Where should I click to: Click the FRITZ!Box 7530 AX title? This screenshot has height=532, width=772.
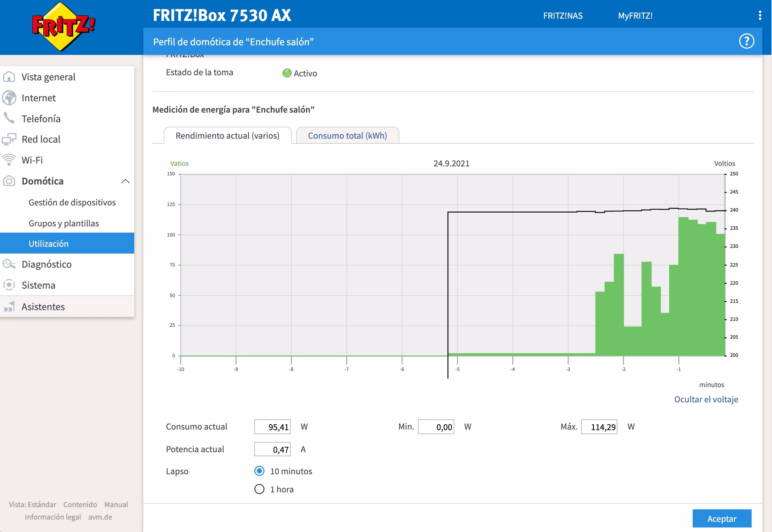pyautogui.click(x=222, y=15)
